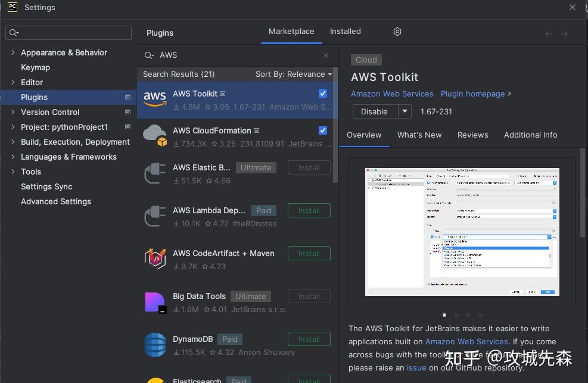Install the AWS Lambda Deployment plugin
This screenshot has height=383, width=588.
(309, 210)
